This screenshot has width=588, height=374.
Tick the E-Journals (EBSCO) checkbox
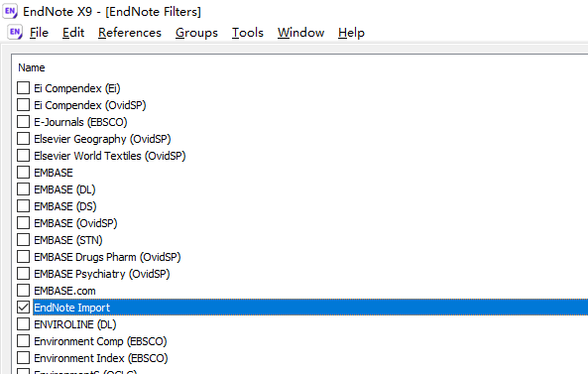[23, 122]
